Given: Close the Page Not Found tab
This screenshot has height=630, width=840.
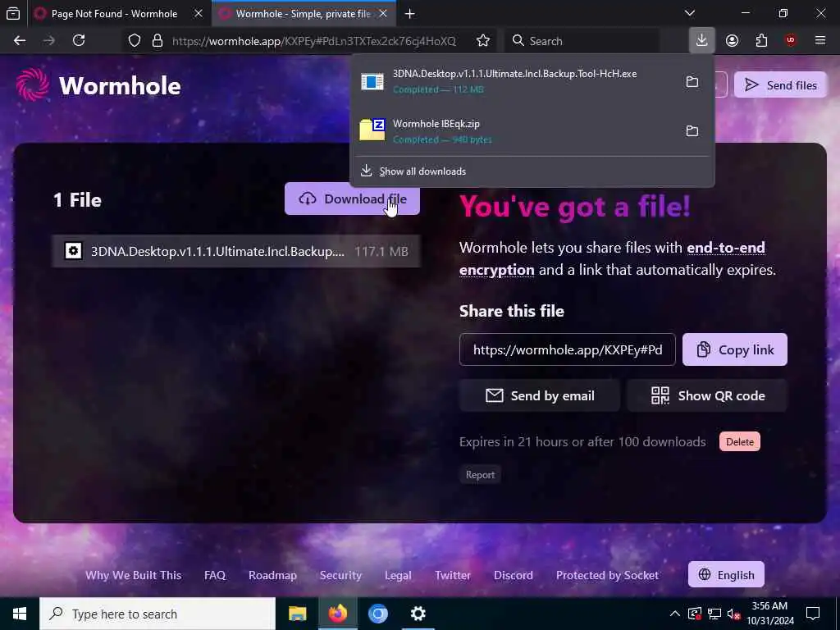Looking at the screenshot, I should [x=199, y=13].
